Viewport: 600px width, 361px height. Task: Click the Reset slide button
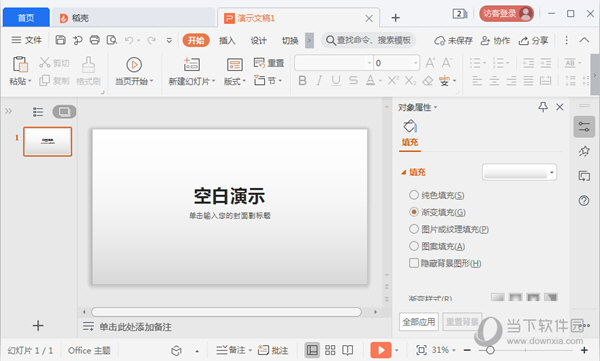[x=269, y=62]
